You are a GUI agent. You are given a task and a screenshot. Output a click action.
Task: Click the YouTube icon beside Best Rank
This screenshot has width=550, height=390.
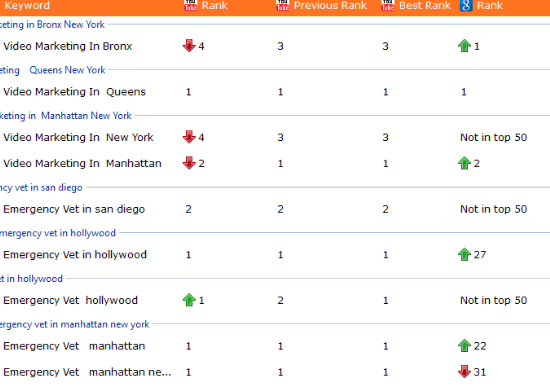(388, 5)
